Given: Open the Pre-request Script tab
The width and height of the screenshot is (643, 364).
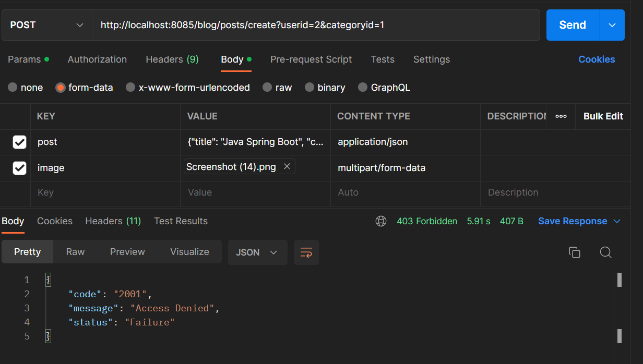Looking at the screenshot, I should [311, 59].
